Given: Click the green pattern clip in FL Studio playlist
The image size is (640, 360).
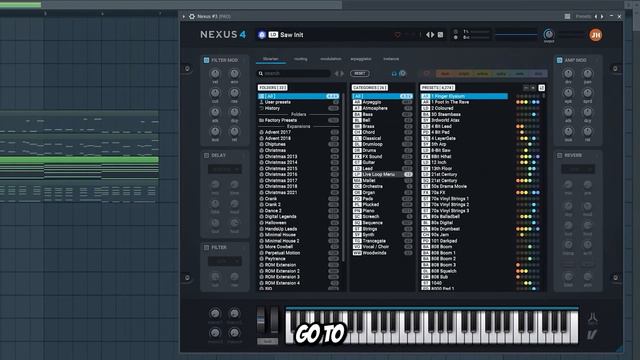Looking at the screenshot, I should pos(79,160).
